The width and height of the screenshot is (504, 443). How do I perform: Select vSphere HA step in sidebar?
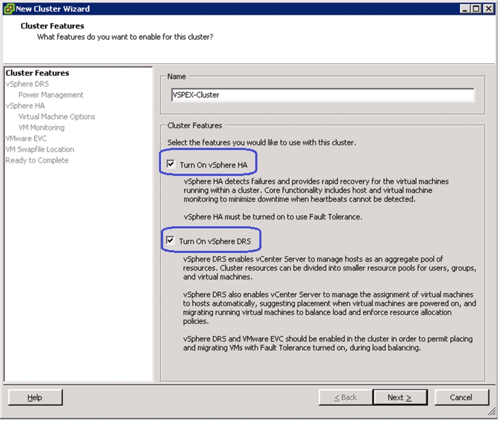(x=25, y=106)
